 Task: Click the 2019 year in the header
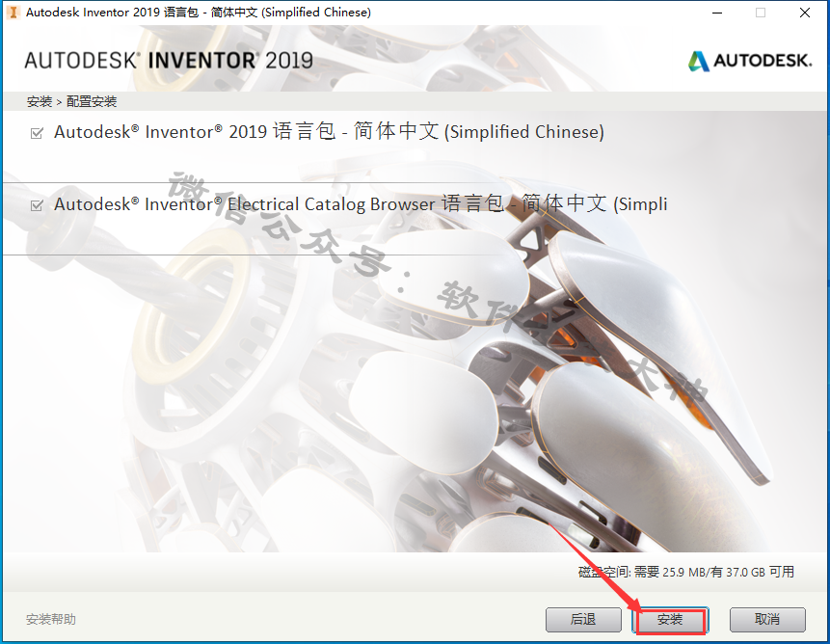click(289, 61)
